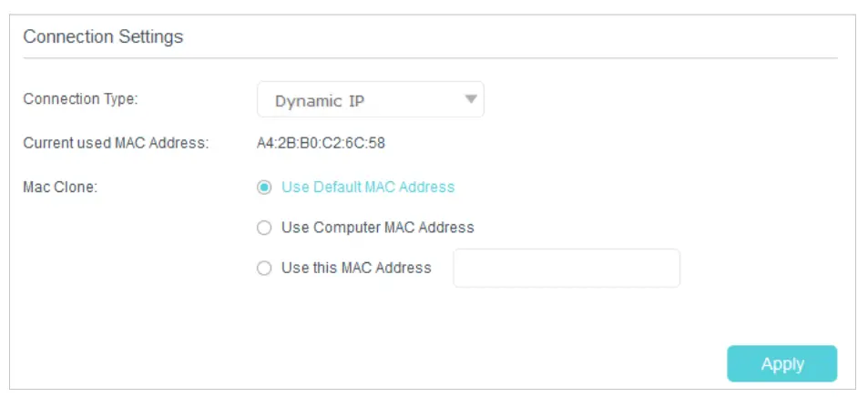Click the selected "Dynamic IP" value text
Image resolution: width=868 pixels, height=407 pixels.
click(320, 101)
